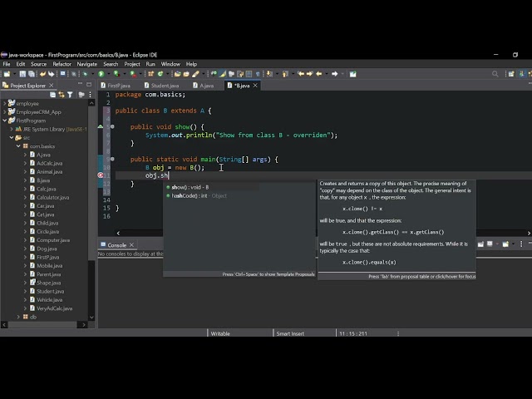The image size is (532, 399).
Task: Expand the EmployeeCRM_App project
Action: coord(4,112)
